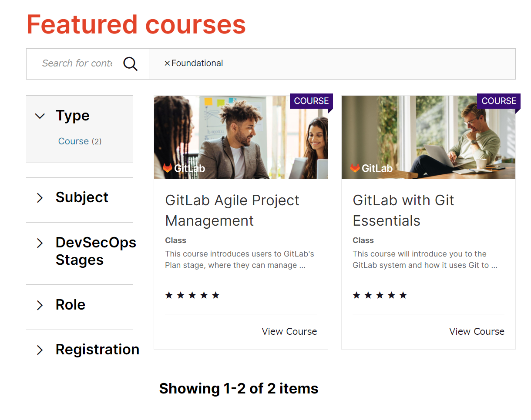Screen dimensions: 531x420
Task: Click the GitLab Agile Project Management course title
Action: point(232,210)
